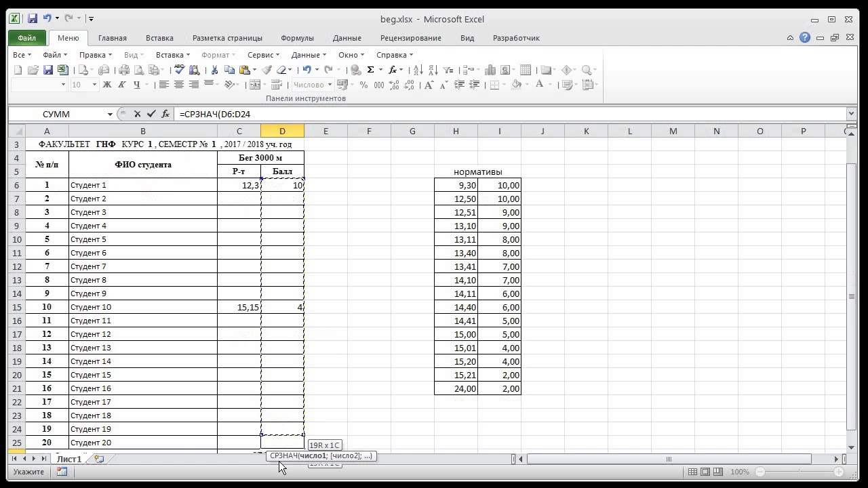Viewport: 868px width, 488px height.
Task: Toggle Underline Ч formatting
Action: coord(136,85)
